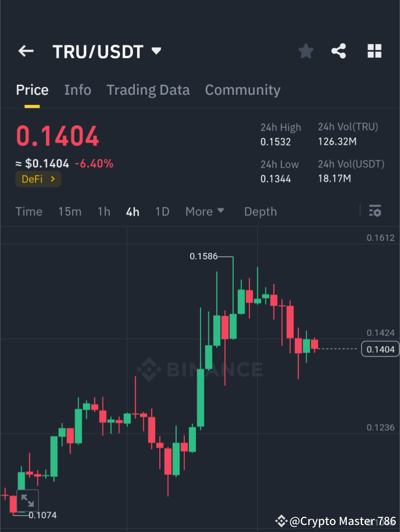The image size is (400, 532).
Task: Switch to the Trading Data tab
Action: (148, 90)
